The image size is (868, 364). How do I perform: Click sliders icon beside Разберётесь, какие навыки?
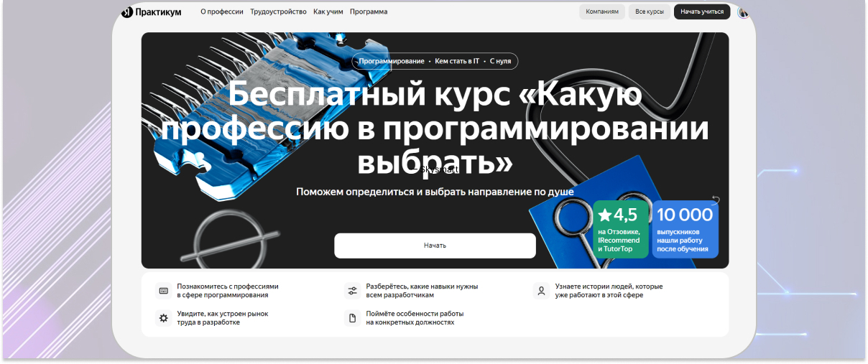pos(352,291)
